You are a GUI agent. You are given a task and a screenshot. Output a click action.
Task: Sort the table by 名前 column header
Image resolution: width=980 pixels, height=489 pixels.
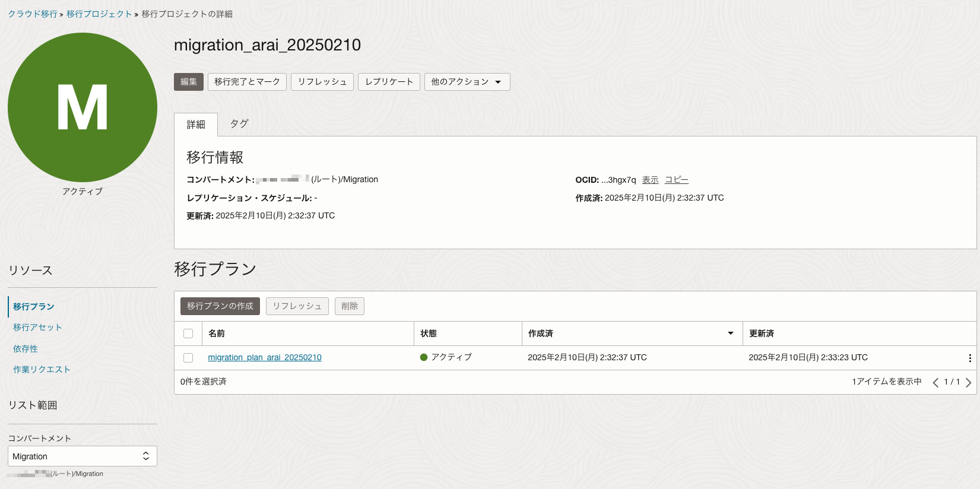[217, 334]
